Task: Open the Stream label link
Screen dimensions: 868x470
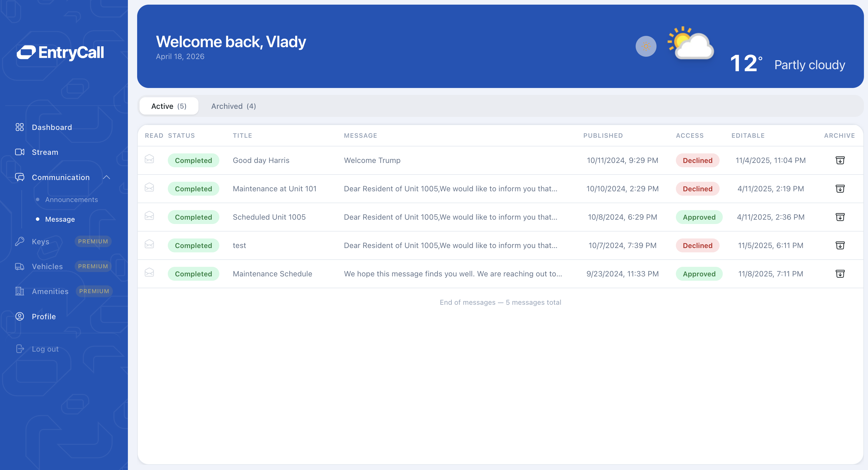Action: click(45, 152)
